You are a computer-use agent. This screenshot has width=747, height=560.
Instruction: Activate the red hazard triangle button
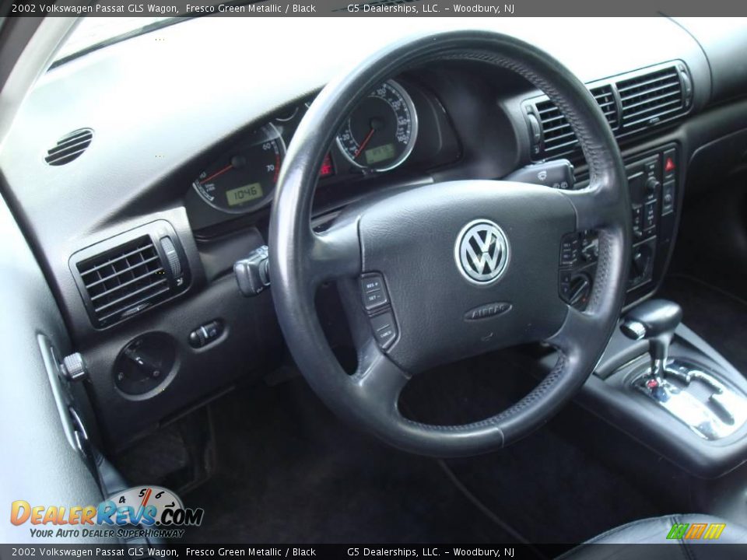pos(669,165)
